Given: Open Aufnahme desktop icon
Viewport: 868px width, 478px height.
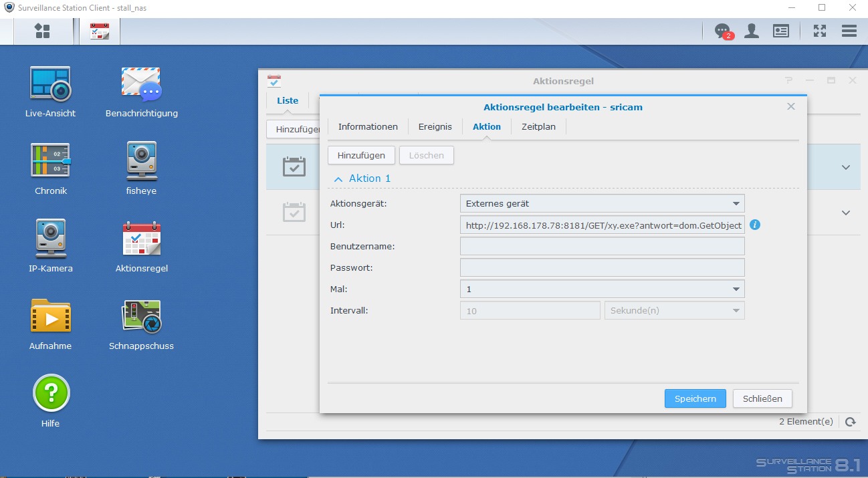Looking at the screenshot, I should tap(50, 324).
